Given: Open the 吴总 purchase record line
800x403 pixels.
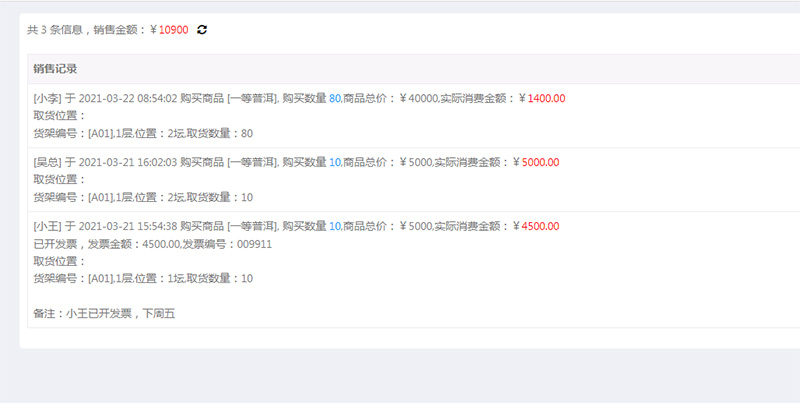Looking at the screenshot, I should click(x=296, y=162).
